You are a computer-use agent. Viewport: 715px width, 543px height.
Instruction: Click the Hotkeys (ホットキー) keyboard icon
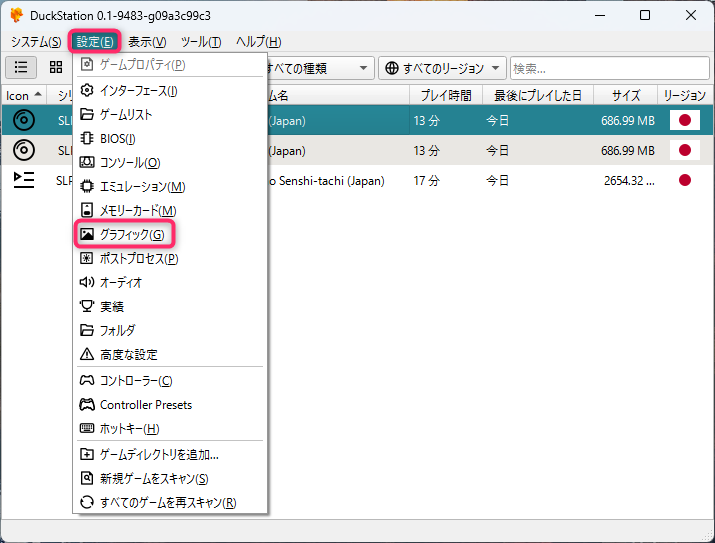(x=87, y=429)
